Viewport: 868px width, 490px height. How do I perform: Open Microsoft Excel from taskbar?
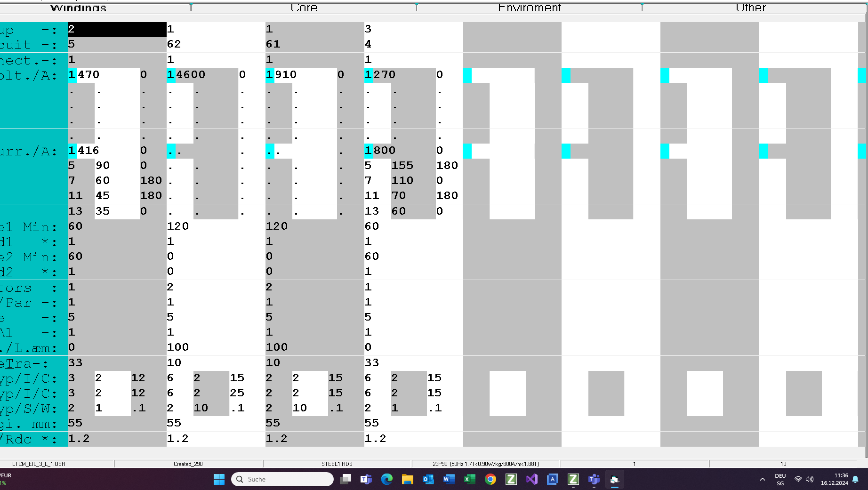tap(470, 479)
